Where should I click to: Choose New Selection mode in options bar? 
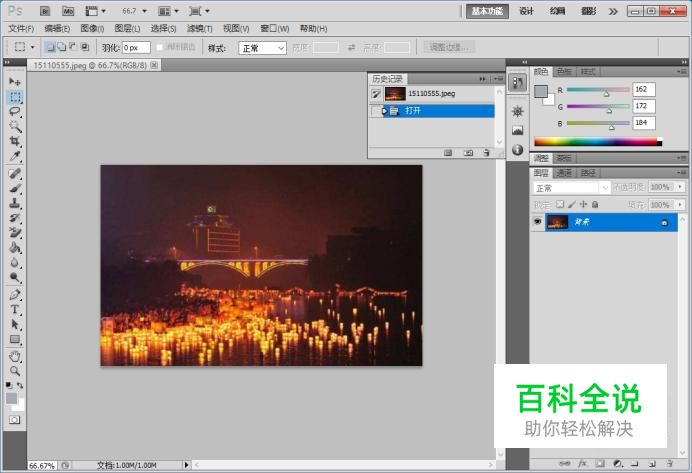(50, 47)
